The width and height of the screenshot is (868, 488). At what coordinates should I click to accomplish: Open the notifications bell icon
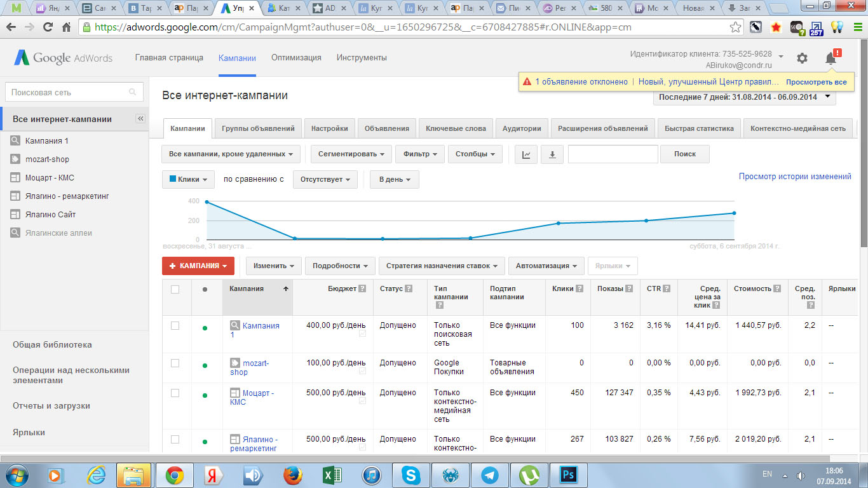click(831, 58)
